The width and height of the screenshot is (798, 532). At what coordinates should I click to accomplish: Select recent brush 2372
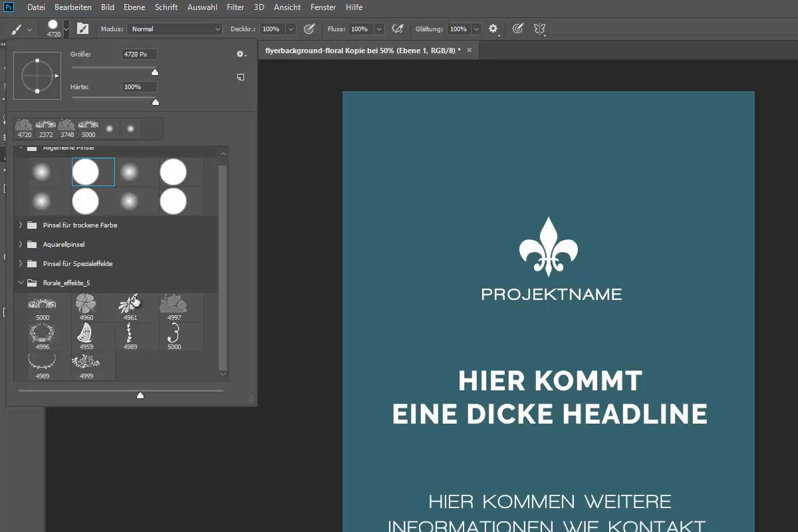click(x=46, y=128)
